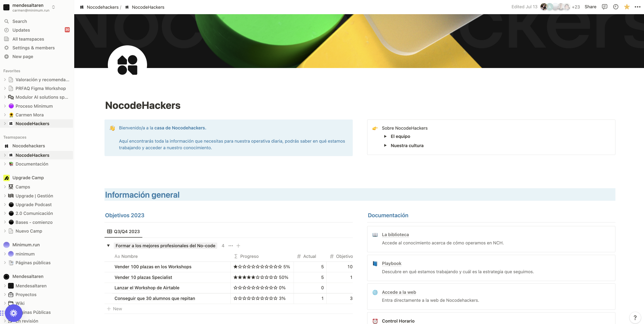Open the Playbook page link
The image size is (644, 324).
[x=391, y=263]
